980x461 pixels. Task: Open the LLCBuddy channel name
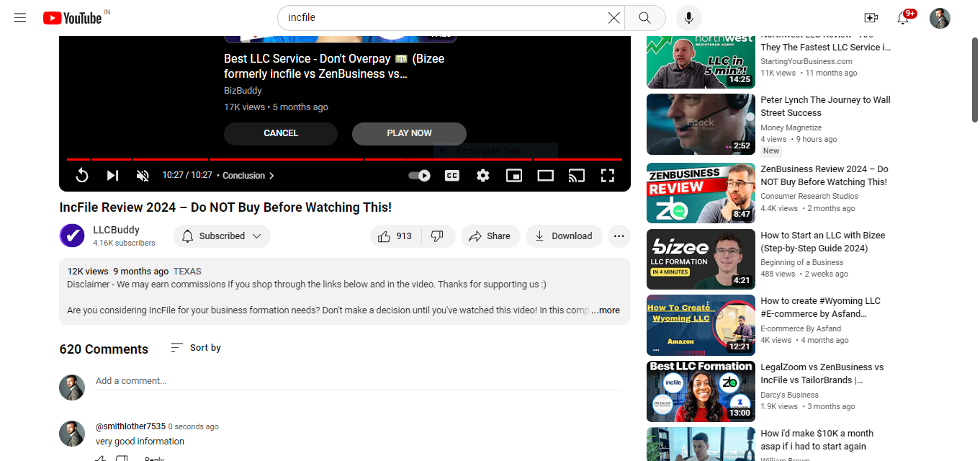pyautogui.click(x=116, y=230)
